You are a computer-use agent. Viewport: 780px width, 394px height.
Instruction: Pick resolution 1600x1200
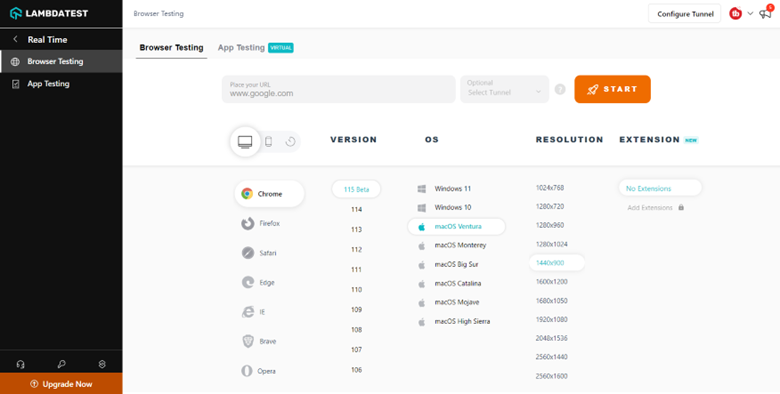(552, 282)
